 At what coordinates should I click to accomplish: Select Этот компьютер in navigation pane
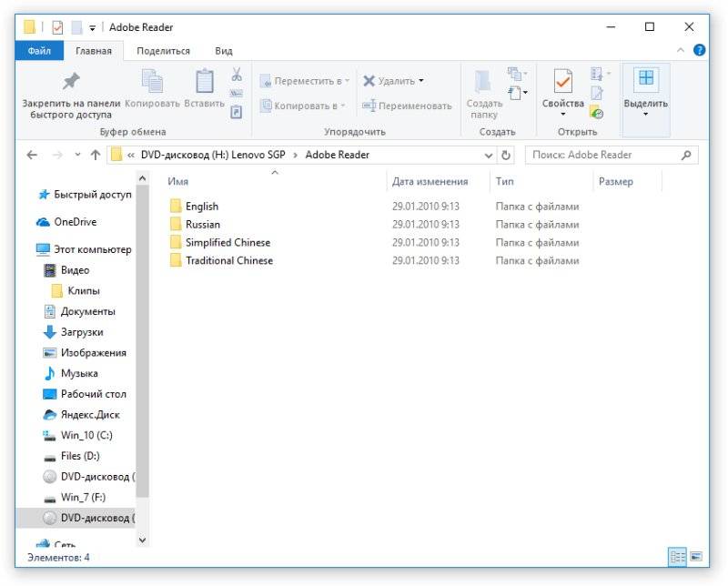click(84, 249)
